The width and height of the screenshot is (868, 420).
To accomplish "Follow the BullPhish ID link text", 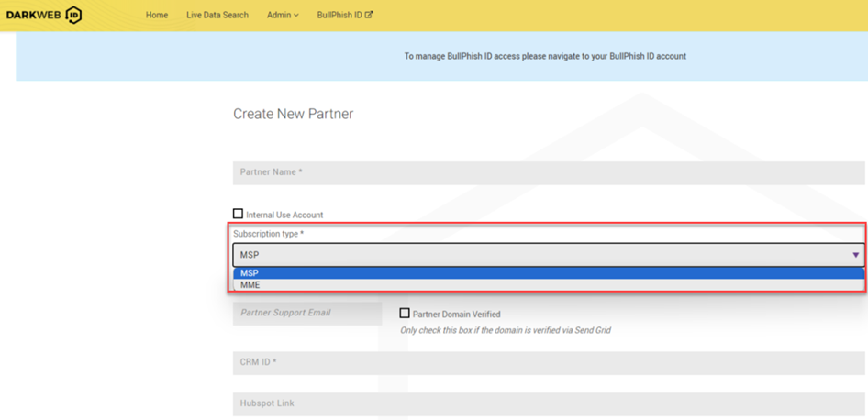I will click(x=339, y=15).
